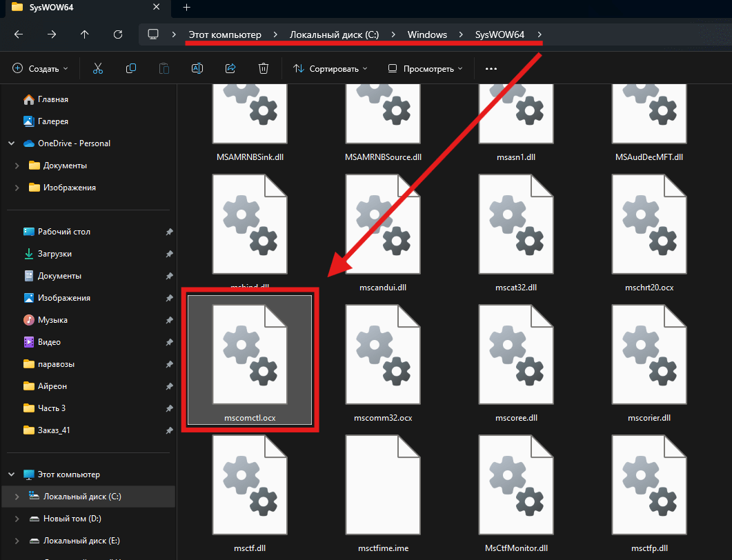Open pinned Айреон folder
Screen dimensions: 732x560
pyautogui.click(x=45, y=386)
